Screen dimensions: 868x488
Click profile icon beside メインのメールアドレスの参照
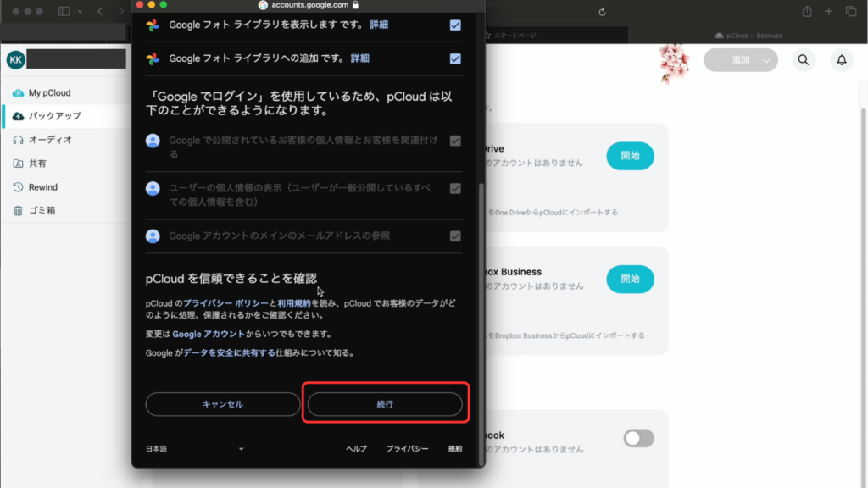click(x=153, y=236)
